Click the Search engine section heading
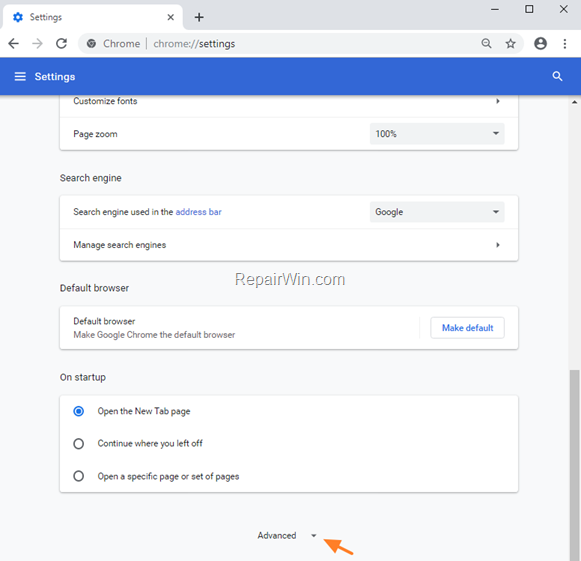This screenshot has width=581, height=561. pyautogui.click(x=91, y=178)
